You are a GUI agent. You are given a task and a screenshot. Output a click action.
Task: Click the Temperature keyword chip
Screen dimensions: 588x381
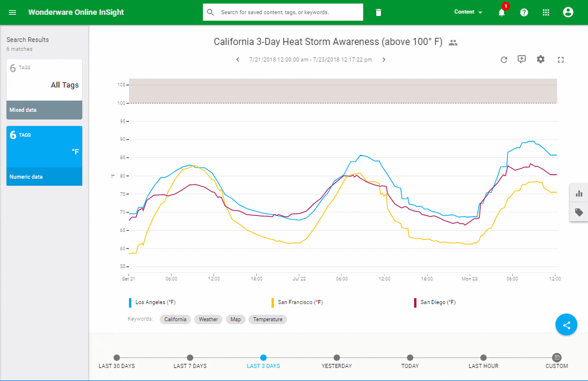pos(267,319)
